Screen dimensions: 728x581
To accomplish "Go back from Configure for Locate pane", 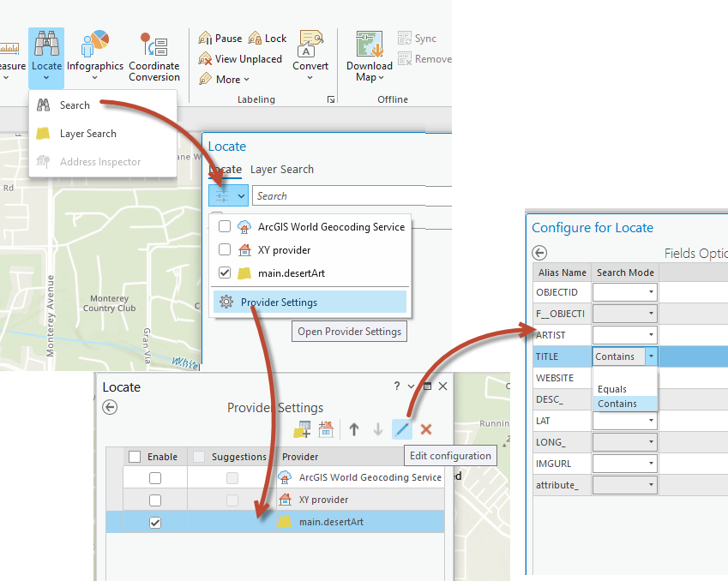I will [539, 253].
